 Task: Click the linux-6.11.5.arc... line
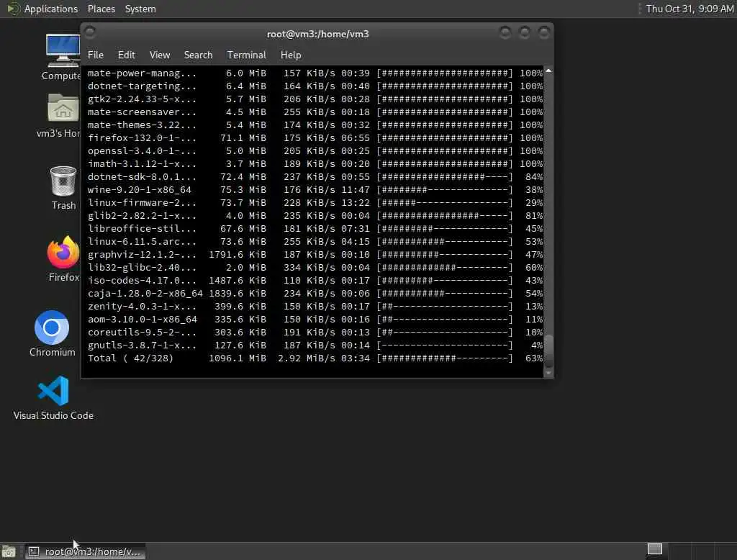[315, 242]
